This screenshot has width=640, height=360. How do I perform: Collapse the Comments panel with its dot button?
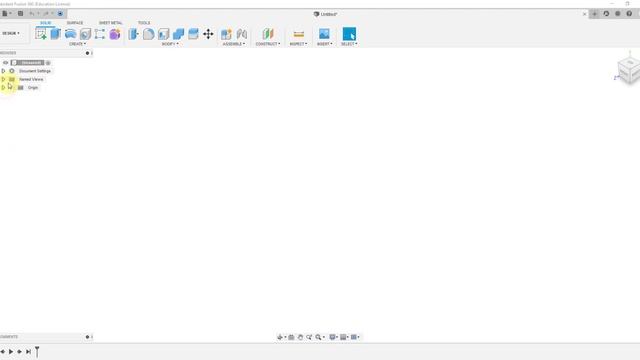point(87,337)
